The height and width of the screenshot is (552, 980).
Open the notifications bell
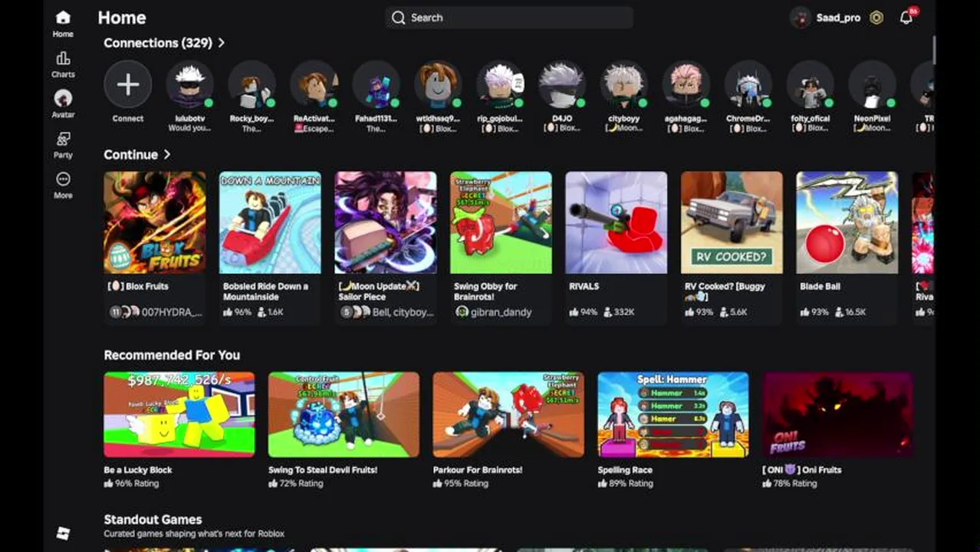pos(906,18)
